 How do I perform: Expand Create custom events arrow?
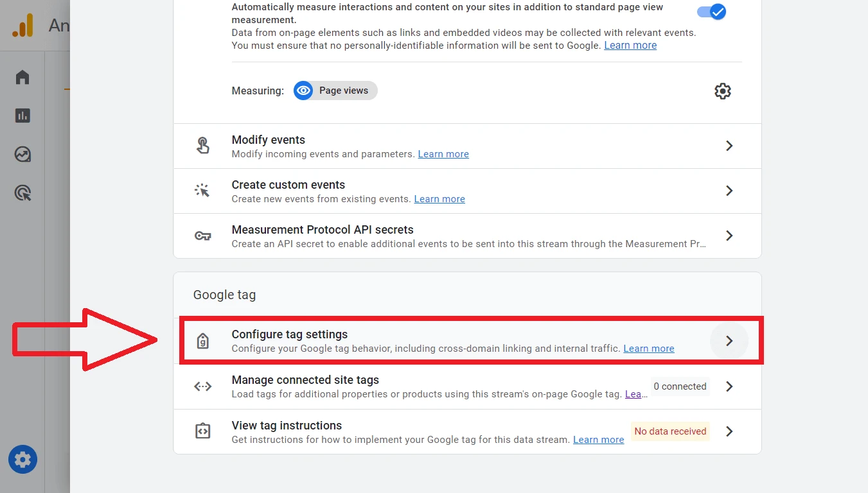click(x=729, y=191)
